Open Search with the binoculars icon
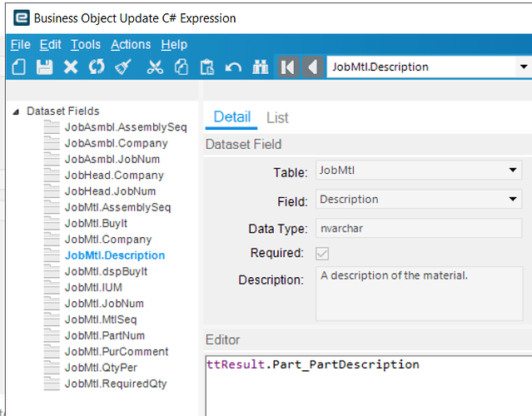532x416 pixels. pyautogui.click(x=260, y=67)
